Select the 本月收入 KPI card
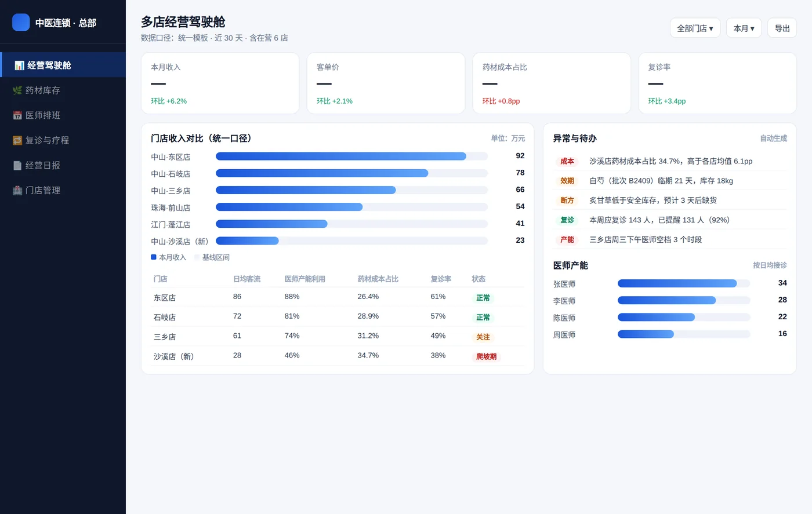The width and height of the screenshot is (812, 514). [220, 83]
